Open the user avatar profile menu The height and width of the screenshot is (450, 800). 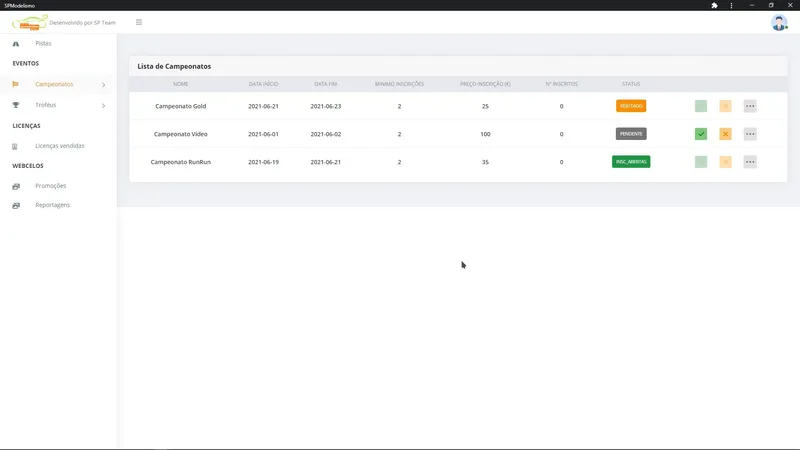pyautogui.click(x=779, y=22)
